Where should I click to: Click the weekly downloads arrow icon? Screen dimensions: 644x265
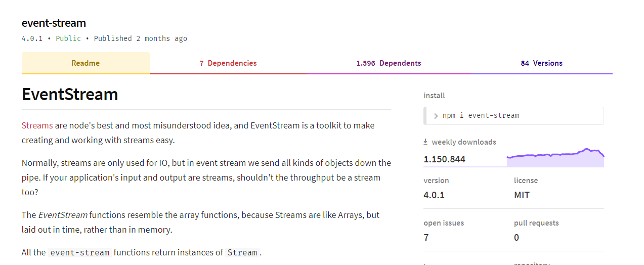tap(425, 142)
